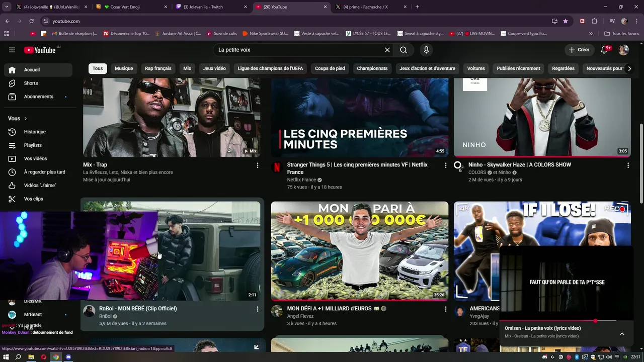Open the YouTube hamburger guide menu
This screenshot has width=644, height=362.
click(x=12, y=50)
